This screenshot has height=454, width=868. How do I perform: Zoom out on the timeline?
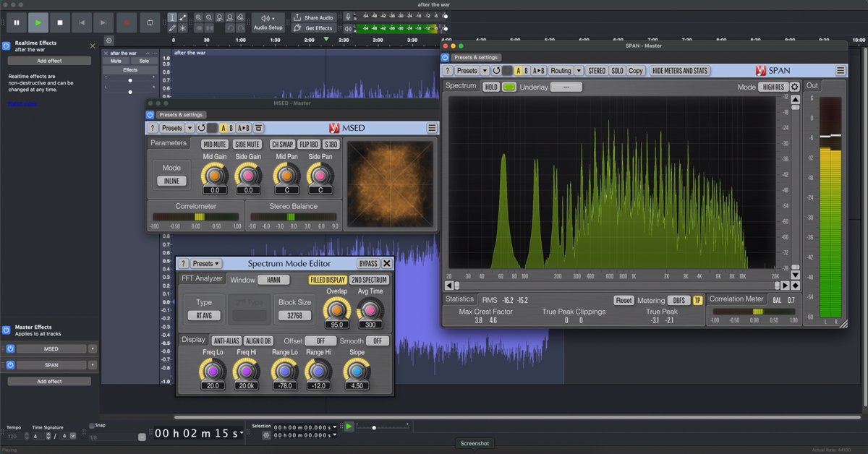209,17
